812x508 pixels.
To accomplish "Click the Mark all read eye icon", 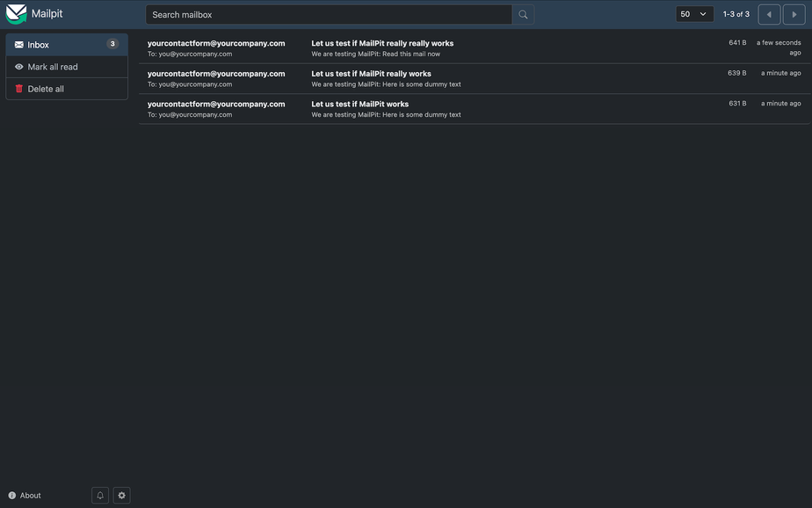I will tap(19, 67).
